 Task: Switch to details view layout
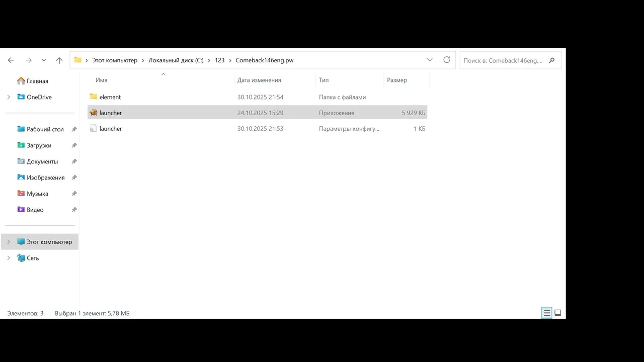coord(547,313)
